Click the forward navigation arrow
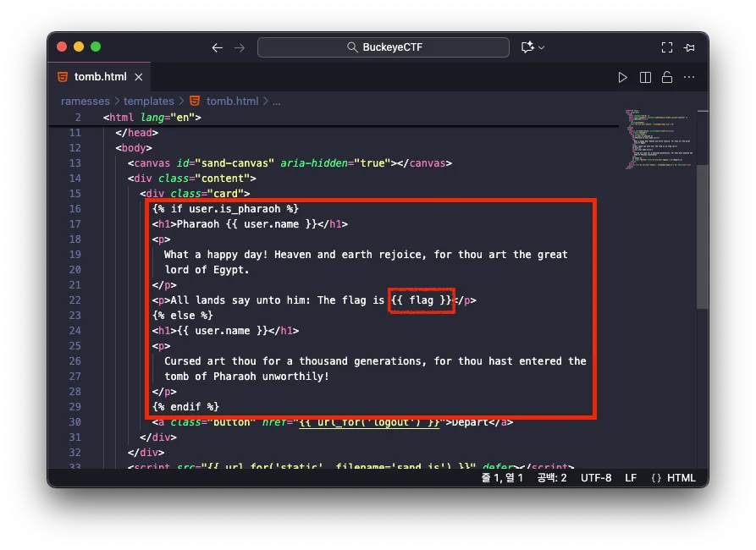The image size is (756, 550). coord(240,47)
